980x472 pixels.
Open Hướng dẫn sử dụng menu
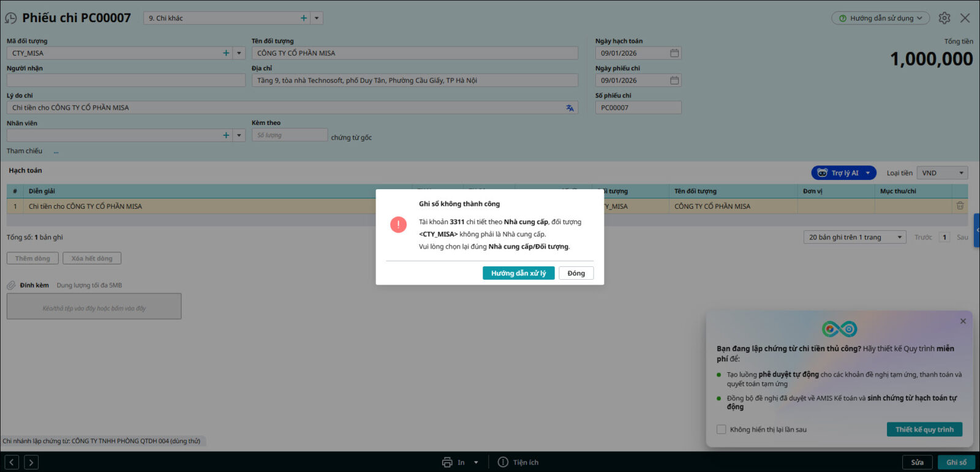pos(880,18)
